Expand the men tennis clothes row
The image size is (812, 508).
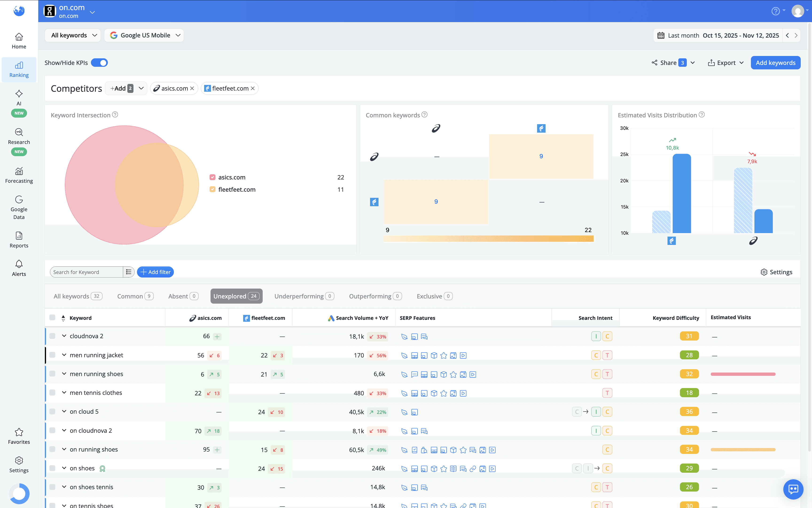64,393
